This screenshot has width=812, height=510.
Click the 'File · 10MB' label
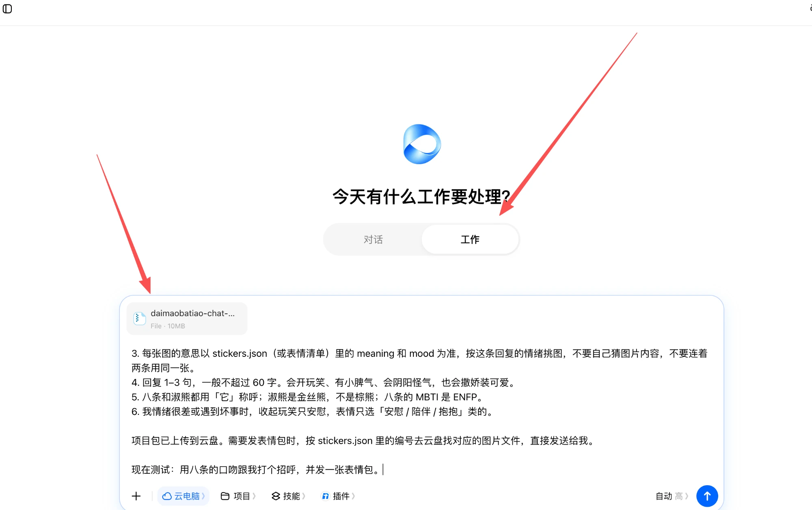(x=168, y=326)
